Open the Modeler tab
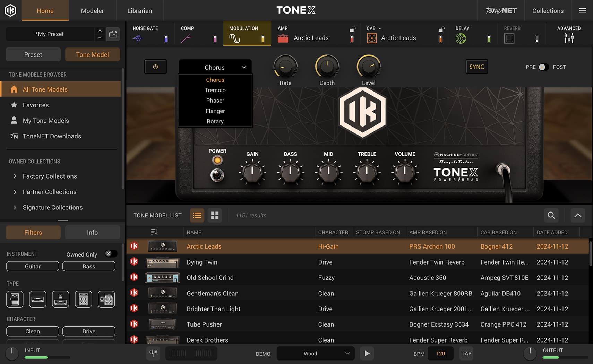Viewport: 593px width, 364px height. [x=92, y=10]
